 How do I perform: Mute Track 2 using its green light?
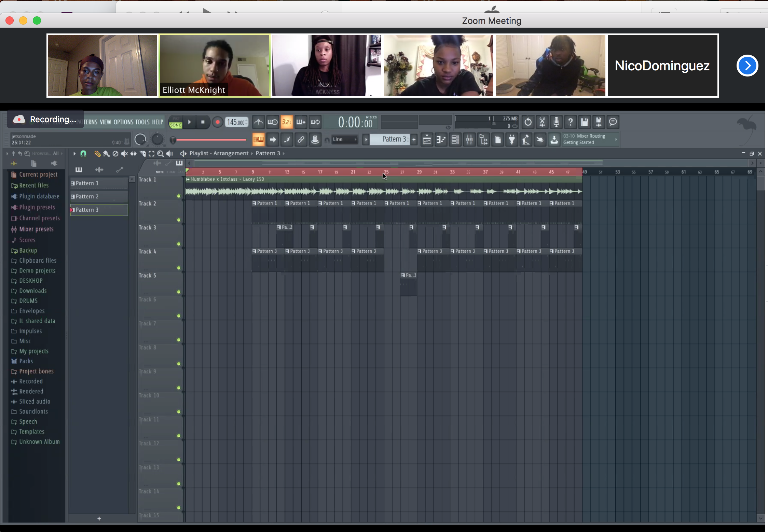coord(179,220)
